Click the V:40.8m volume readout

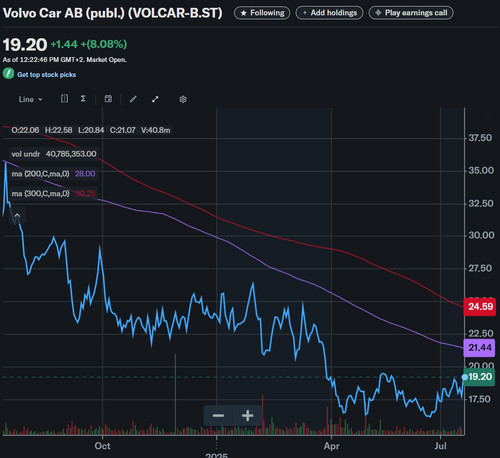156,130
